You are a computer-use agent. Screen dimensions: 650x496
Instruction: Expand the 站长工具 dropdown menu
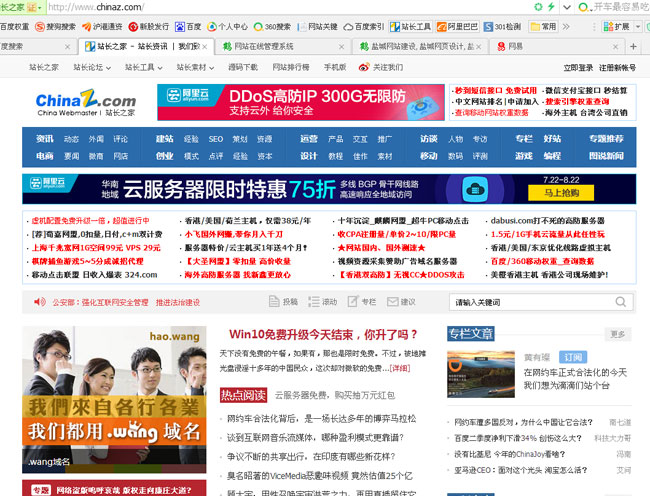(144, 67)
